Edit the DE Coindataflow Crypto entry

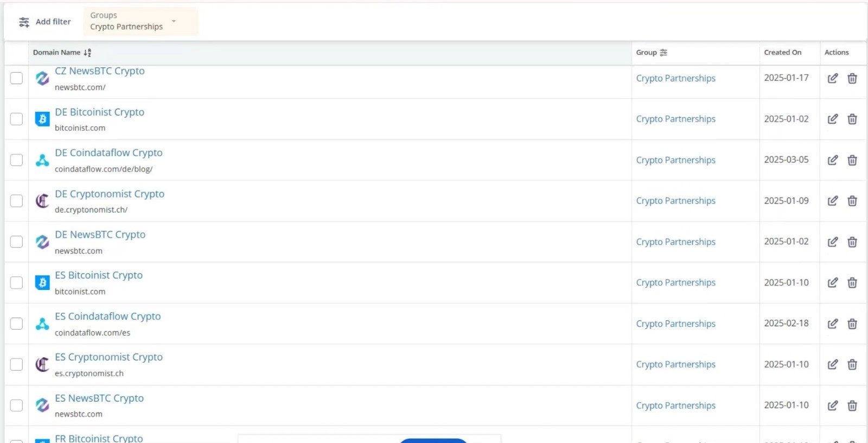(833, 160)
